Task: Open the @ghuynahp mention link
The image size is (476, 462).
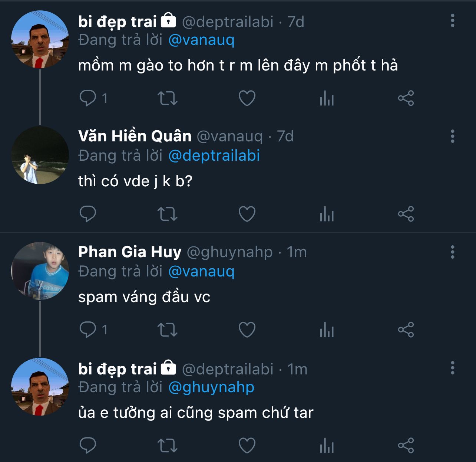Action: [x=211, y=387]
